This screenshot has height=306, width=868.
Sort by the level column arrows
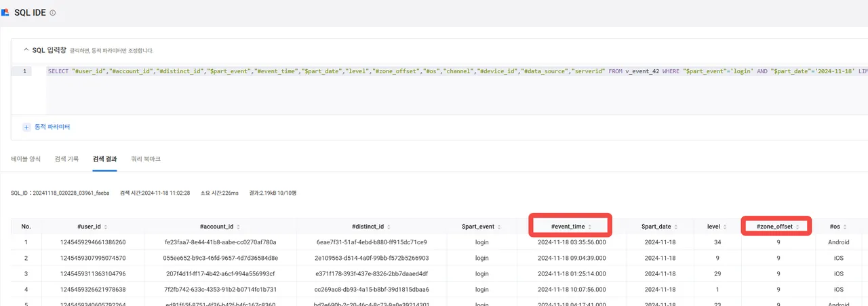726,227
